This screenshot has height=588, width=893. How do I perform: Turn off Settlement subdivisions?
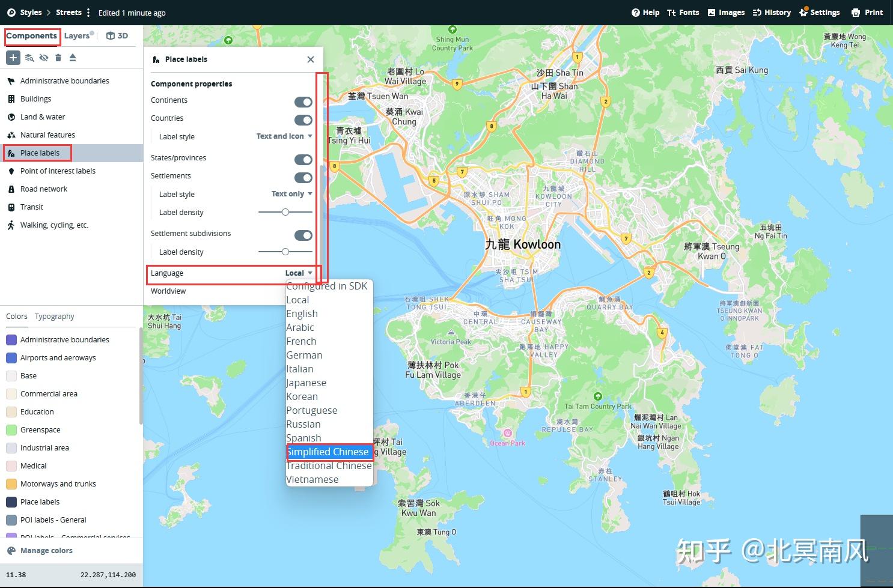[303, 235]
